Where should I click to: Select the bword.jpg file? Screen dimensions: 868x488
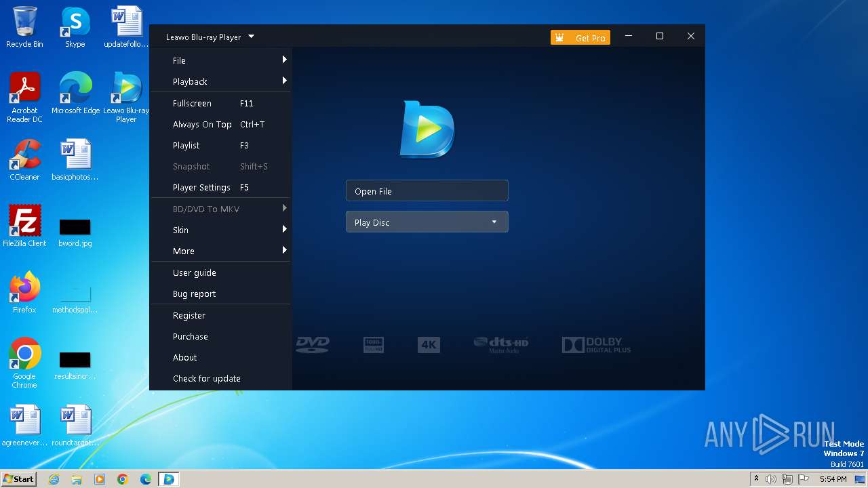pos(75,232)
